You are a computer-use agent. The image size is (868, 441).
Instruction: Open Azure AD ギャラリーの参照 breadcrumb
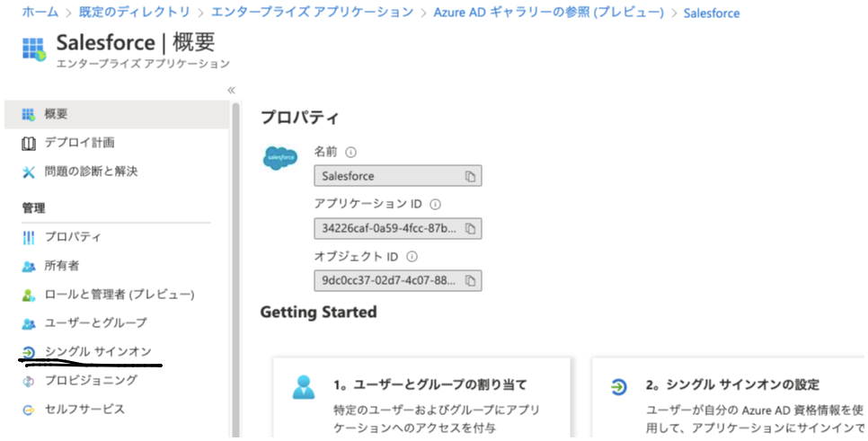tap(548, 13)
